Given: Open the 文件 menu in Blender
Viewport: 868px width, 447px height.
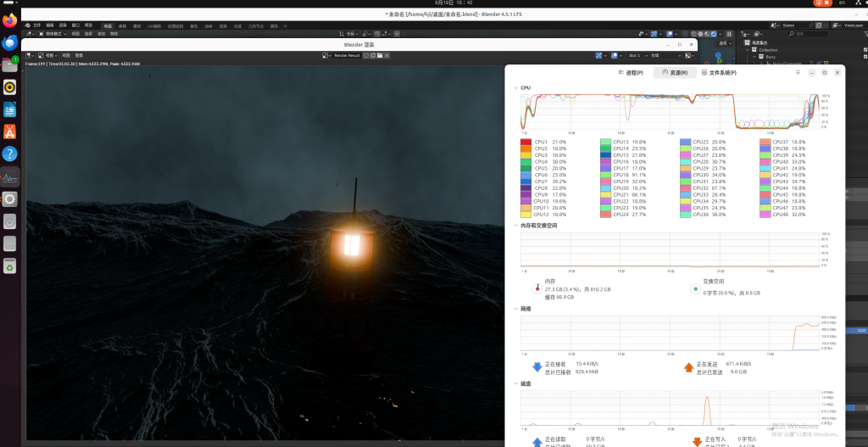Looking at the screenshot, I should 36,25.
